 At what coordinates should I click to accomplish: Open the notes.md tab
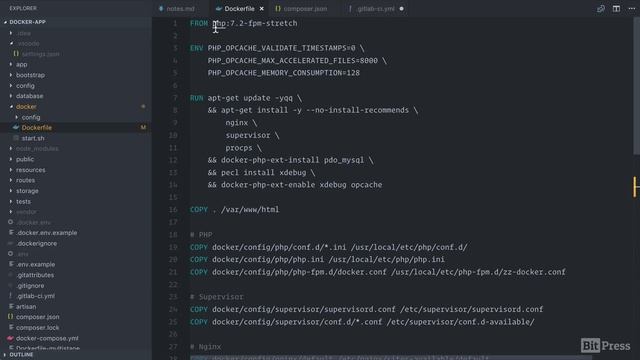pyautogui.click(x=180, y=9)
